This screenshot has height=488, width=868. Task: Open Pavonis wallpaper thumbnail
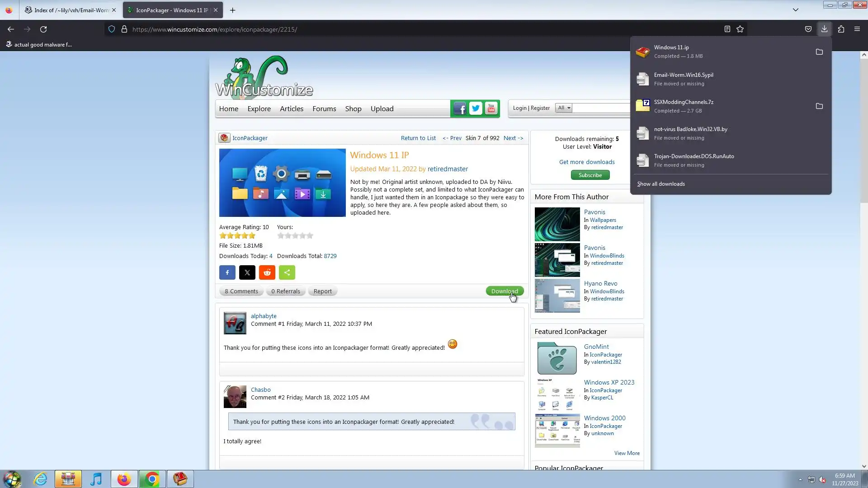pyautogui.click(x=557, y=224)
